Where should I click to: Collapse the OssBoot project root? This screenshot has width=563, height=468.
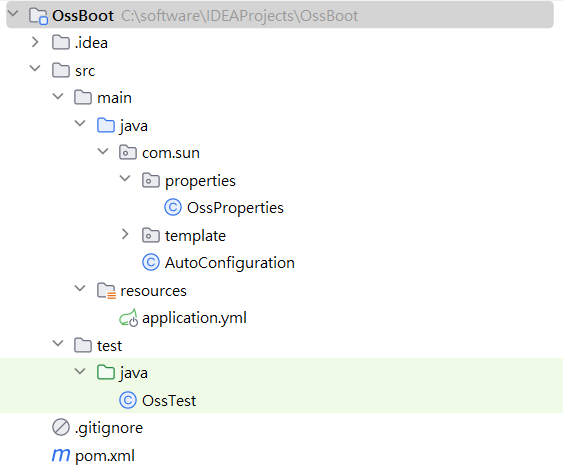[13, 14]
